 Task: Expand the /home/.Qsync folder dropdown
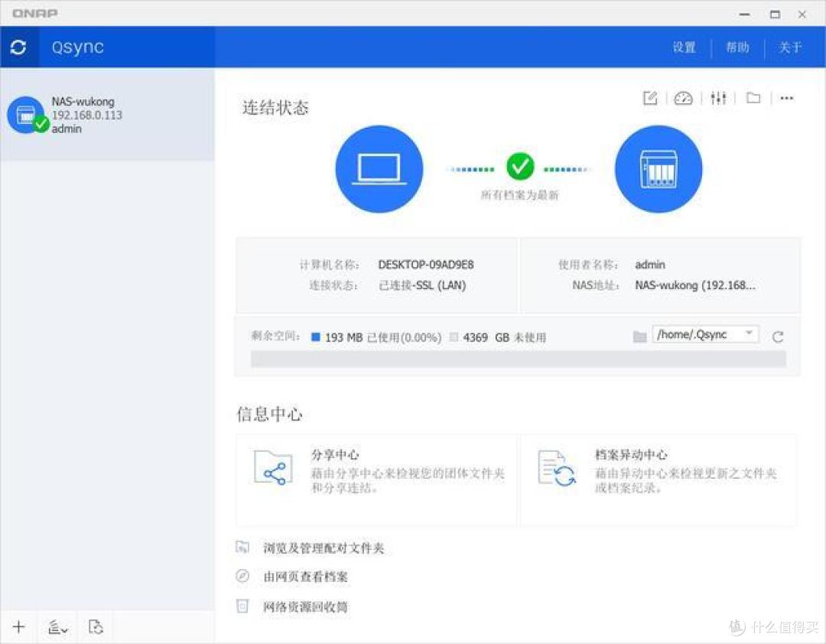tap(749, 334)
